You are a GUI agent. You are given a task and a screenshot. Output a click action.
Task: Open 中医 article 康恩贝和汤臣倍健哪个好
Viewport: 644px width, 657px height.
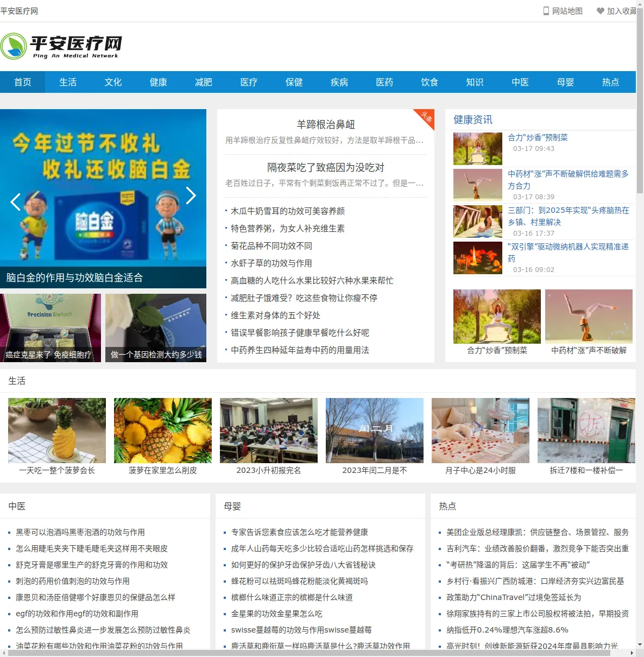96,598
